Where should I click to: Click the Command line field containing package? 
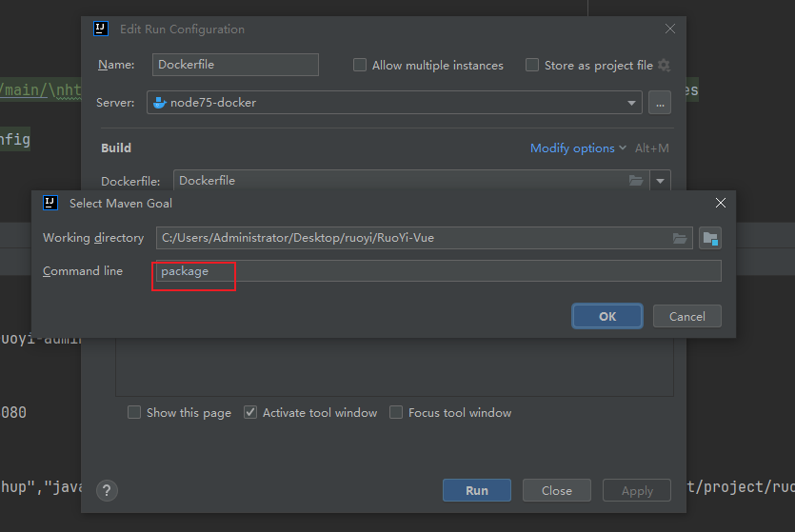coord(438,271)
